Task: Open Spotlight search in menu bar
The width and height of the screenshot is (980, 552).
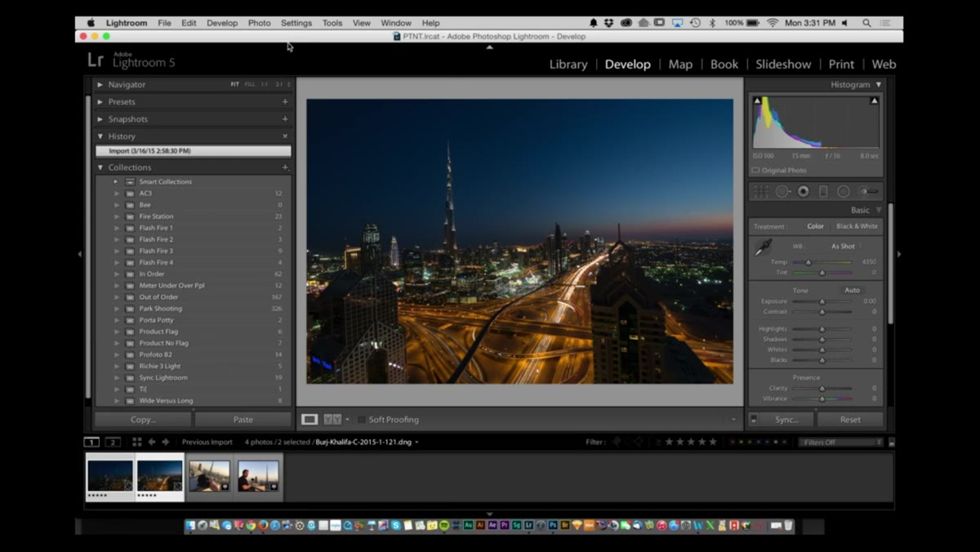Action: tap(866, 23)
